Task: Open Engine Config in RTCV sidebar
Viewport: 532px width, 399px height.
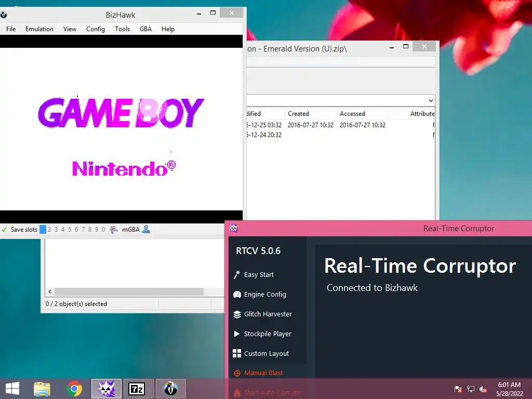Action: pyautogui.click(x=265, y=294)
